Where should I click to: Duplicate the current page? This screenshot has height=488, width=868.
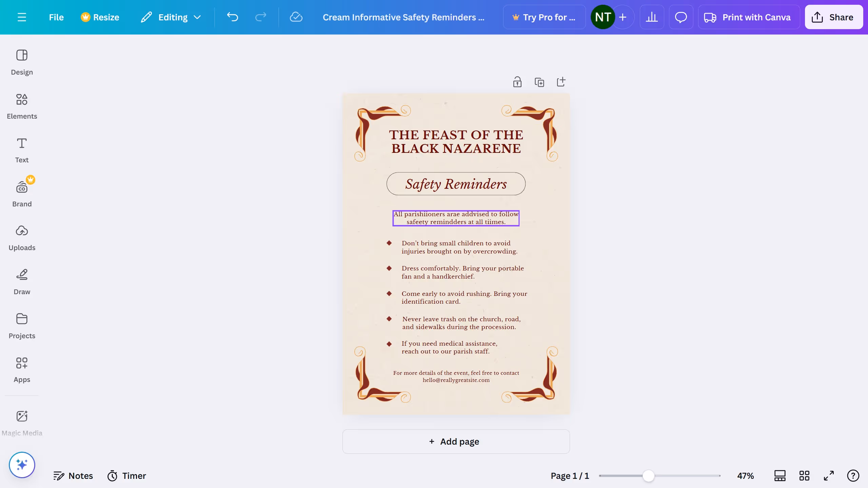539,82
